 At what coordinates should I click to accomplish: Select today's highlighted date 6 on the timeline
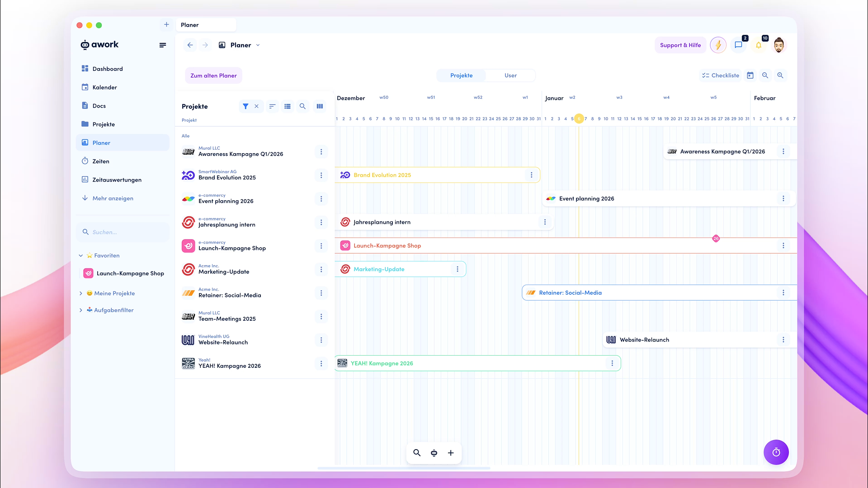pyautogui.click(x=579, y=118)
